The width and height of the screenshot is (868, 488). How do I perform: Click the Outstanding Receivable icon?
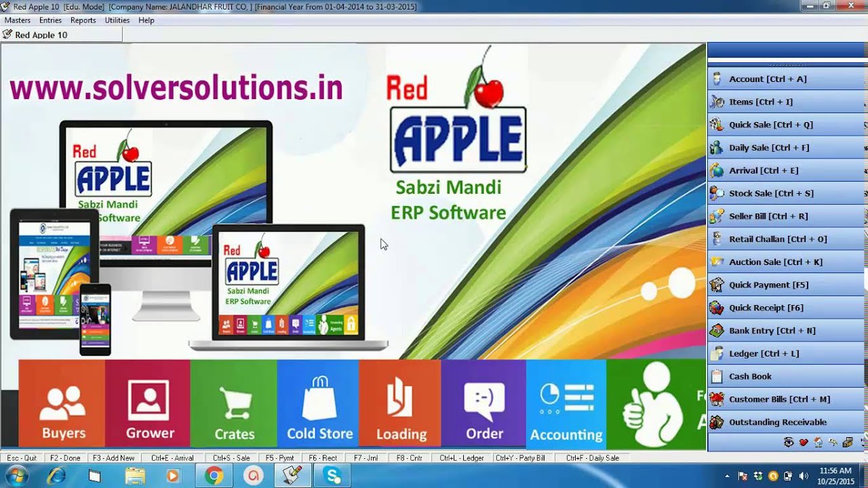click(x=717, y=422)
